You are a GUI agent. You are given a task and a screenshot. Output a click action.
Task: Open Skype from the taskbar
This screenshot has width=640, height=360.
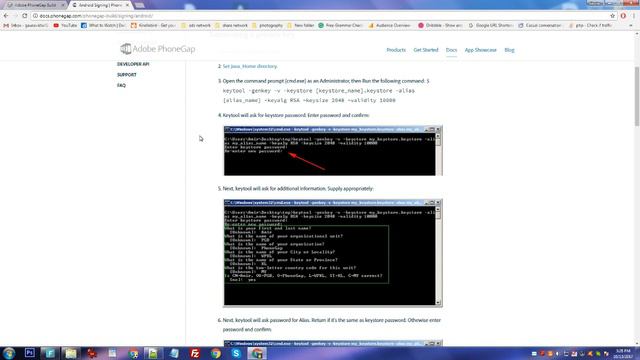236,353
